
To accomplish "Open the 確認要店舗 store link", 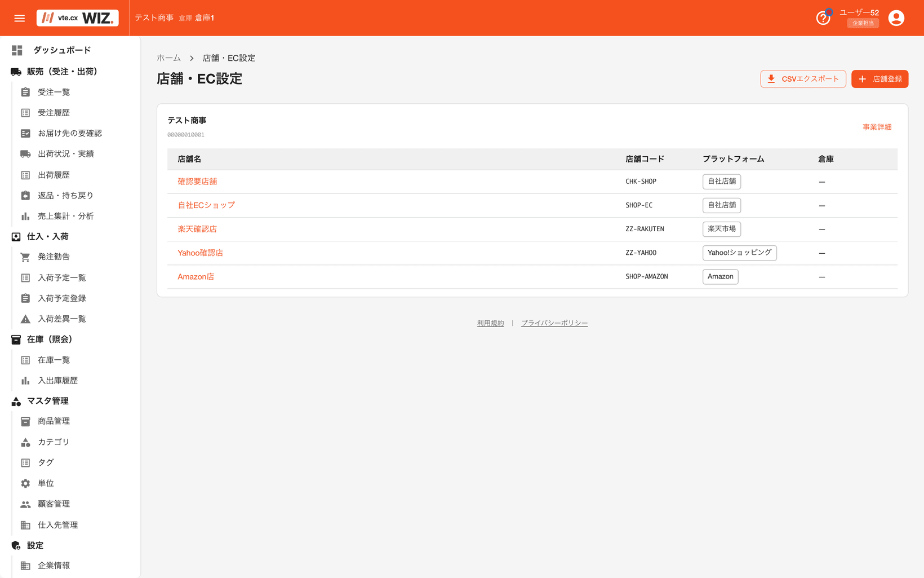I will [x=197, y=182].
